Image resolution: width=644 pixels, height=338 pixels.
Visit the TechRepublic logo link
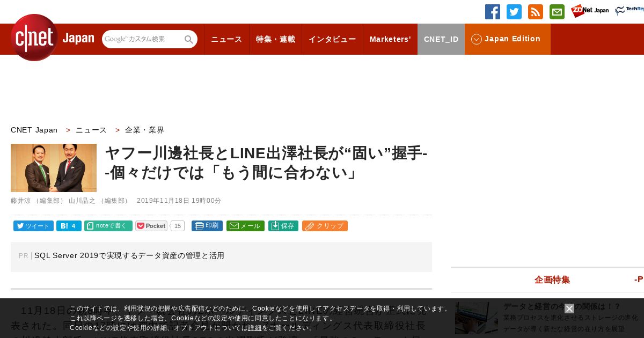coord(630,11)
